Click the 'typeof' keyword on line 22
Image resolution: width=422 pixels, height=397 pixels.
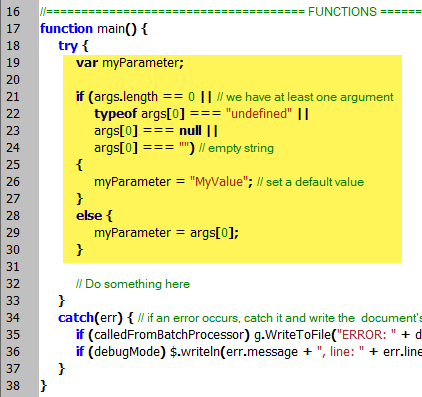click(x=115, y=114)
